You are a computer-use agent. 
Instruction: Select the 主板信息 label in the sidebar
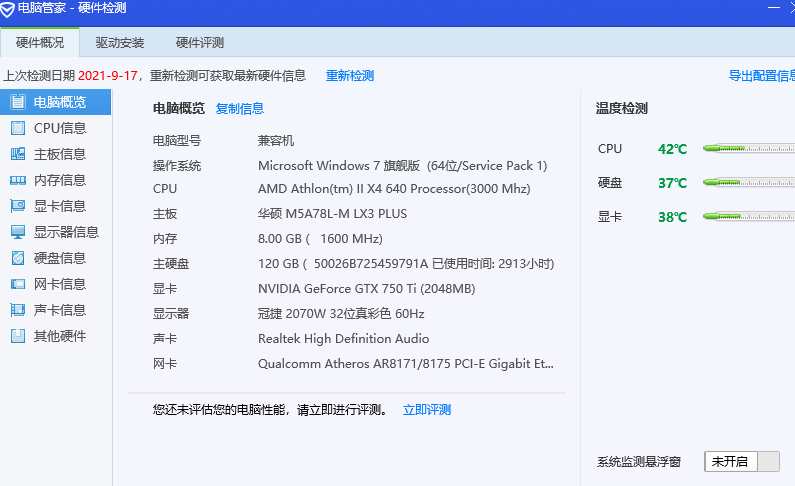(x=60, y=154)
